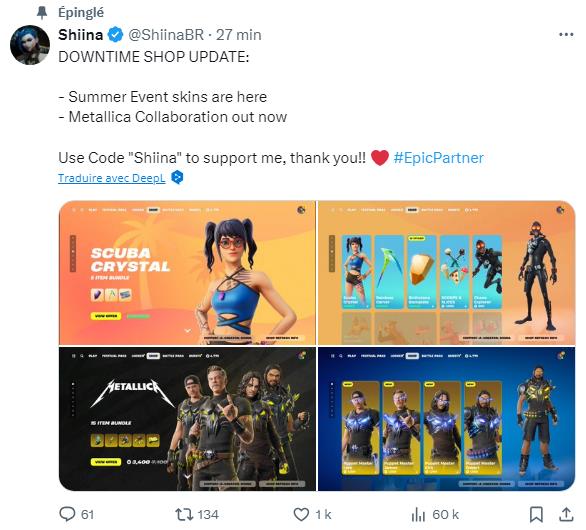
Task: Open the blue Metallica skins image
Action: click(x=447, y=419)
